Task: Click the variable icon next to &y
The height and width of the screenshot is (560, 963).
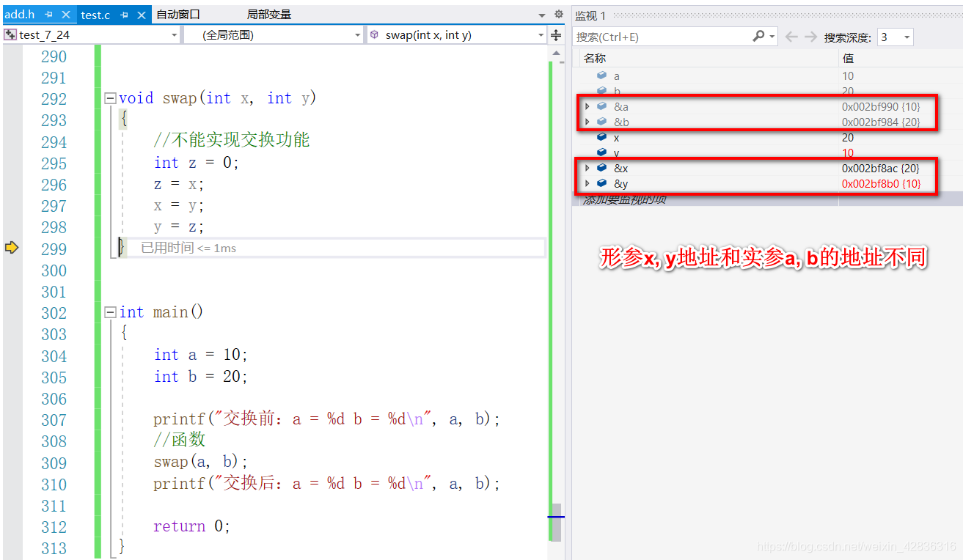Action: (602, 184)
